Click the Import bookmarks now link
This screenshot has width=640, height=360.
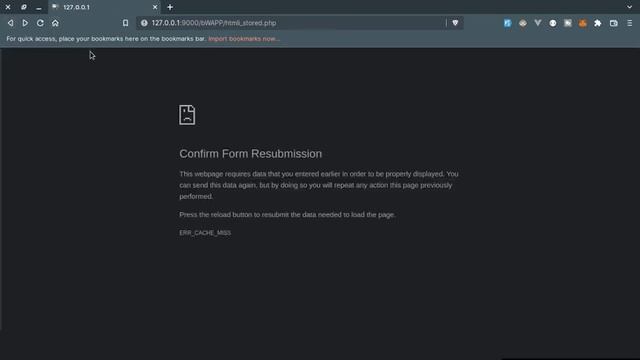click(x=244, y=39)
